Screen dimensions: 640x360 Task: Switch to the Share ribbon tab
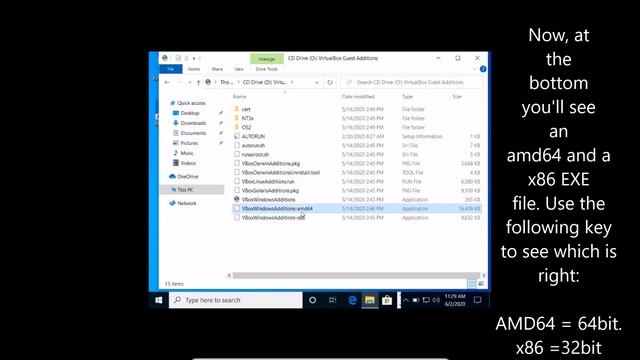tap(217, 69)
